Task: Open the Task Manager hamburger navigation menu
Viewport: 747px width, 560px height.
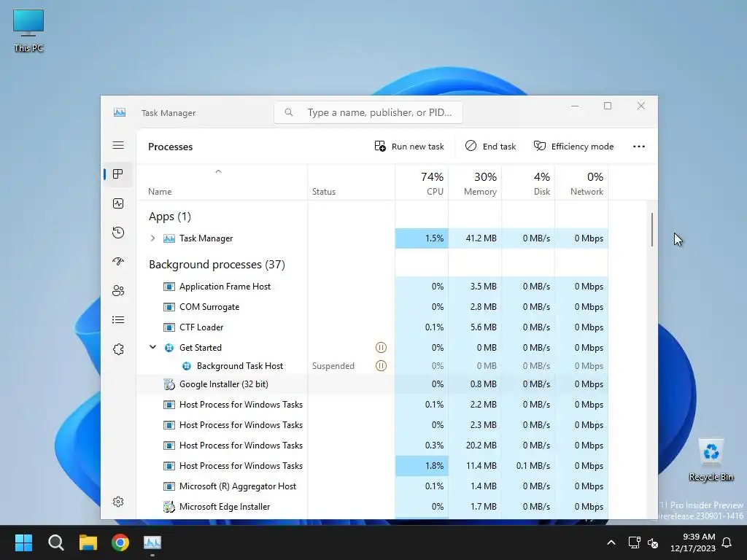Action: (118, 145)
